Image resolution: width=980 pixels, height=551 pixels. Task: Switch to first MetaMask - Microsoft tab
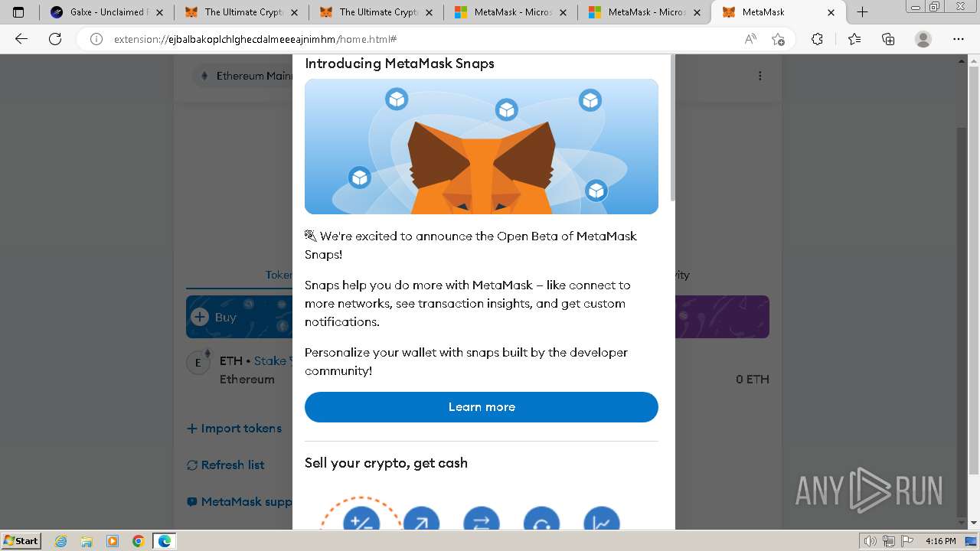(x=511, y=12)
